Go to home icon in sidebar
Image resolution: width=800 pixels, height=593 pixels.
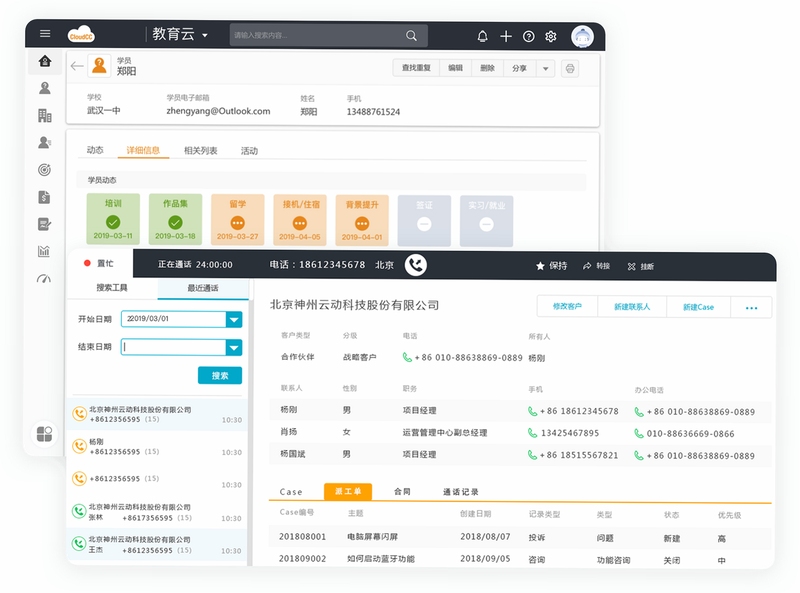click(x=45, y=61)
